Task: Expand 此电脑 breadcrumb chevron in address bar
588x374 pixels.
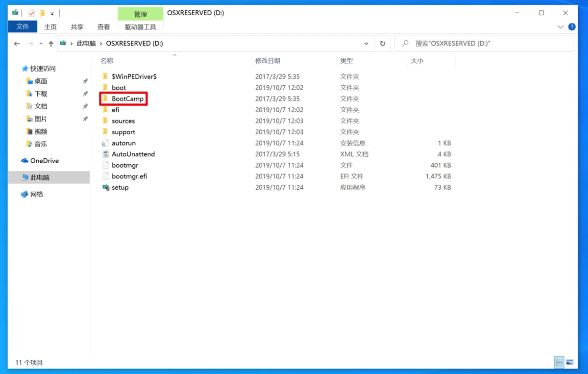Action: [101, 44]
